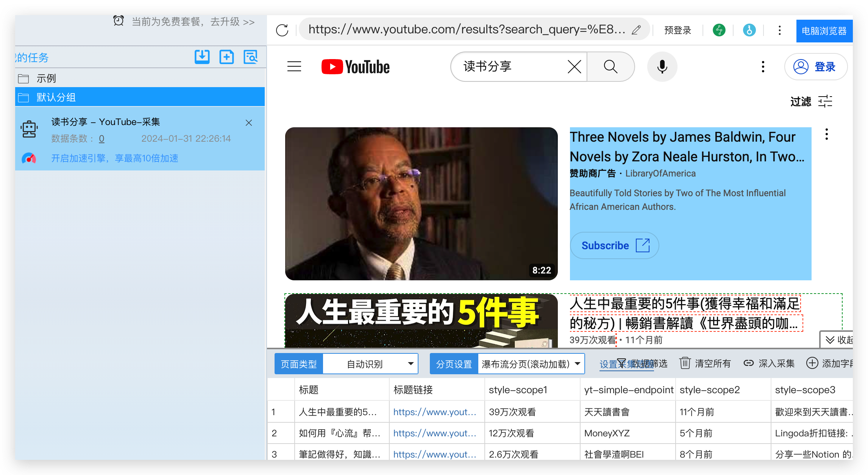Click the YouTube 登录 sign-in button
The image size is (868, 475).
tap(815, 67)
